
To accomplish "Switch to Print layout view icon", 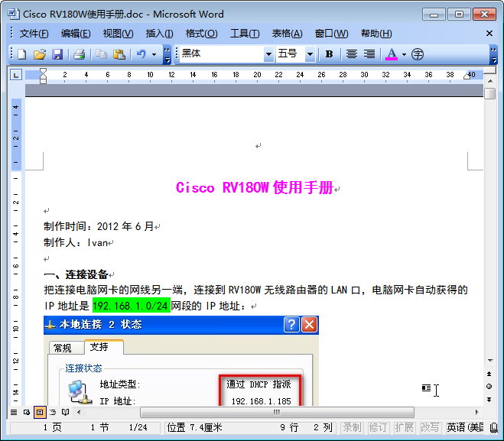I will point(40,412).
